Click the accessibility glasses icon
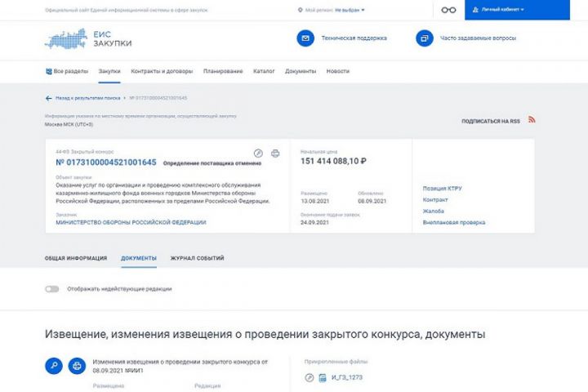 [448, 11]
